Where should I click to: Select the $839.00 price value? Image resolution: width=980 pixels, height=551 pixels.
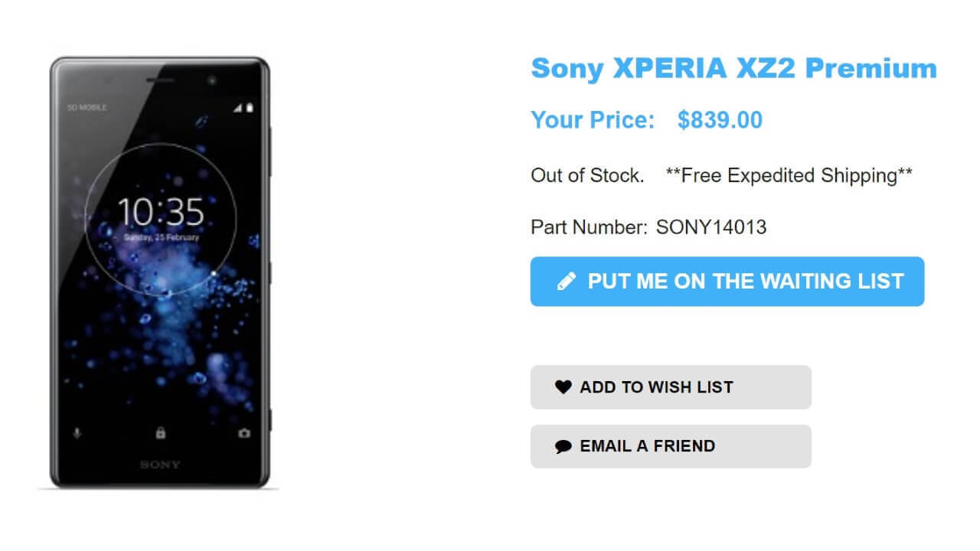(x=720, y=120)
